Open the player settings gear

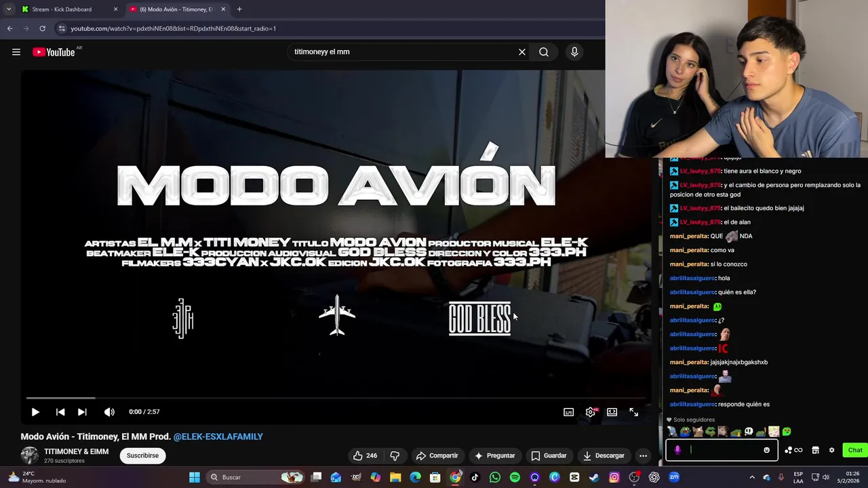(x=591, y=412)
